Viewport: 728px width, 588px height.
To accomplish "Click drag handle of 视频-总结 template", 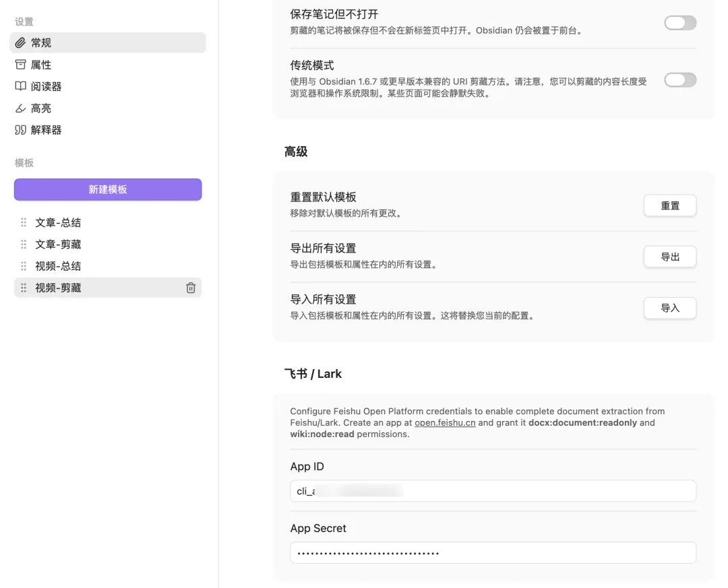I will click(24, 266).
